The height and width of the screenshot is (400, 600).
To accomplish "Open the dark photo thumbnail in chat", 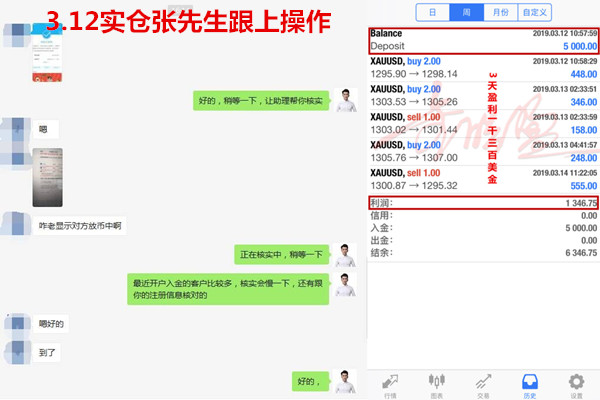I will (47, 178).
